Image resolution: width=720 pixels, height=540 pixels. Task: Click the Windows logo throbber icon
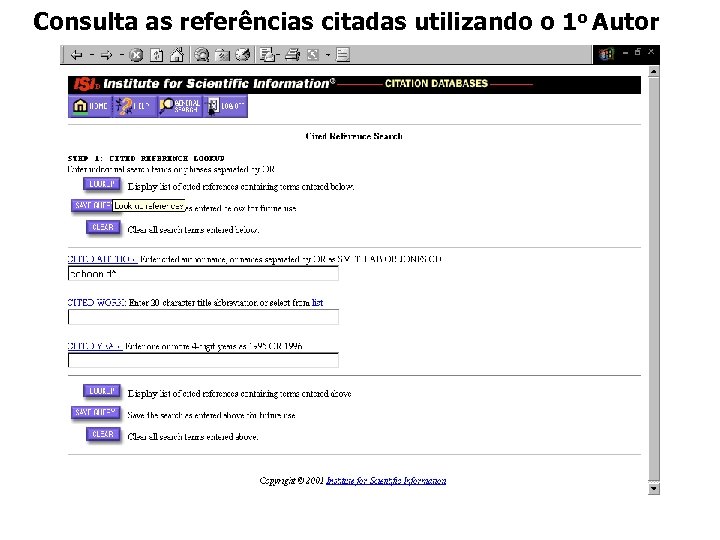pos(606,55)
